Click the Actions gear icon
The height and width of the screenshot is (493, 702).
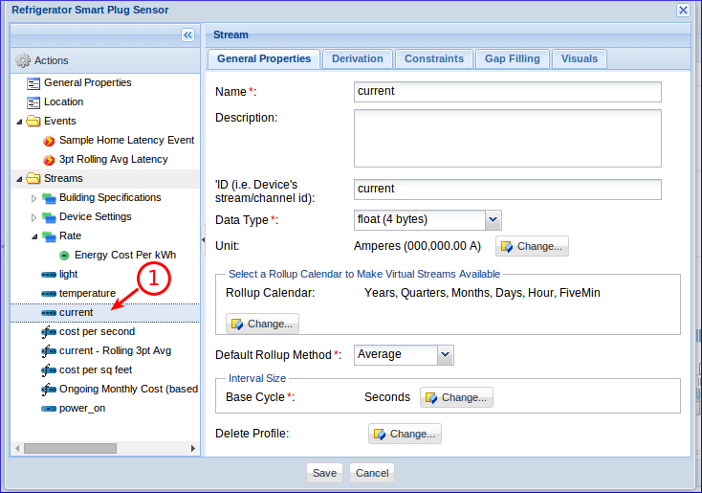(x=23, y=61)
